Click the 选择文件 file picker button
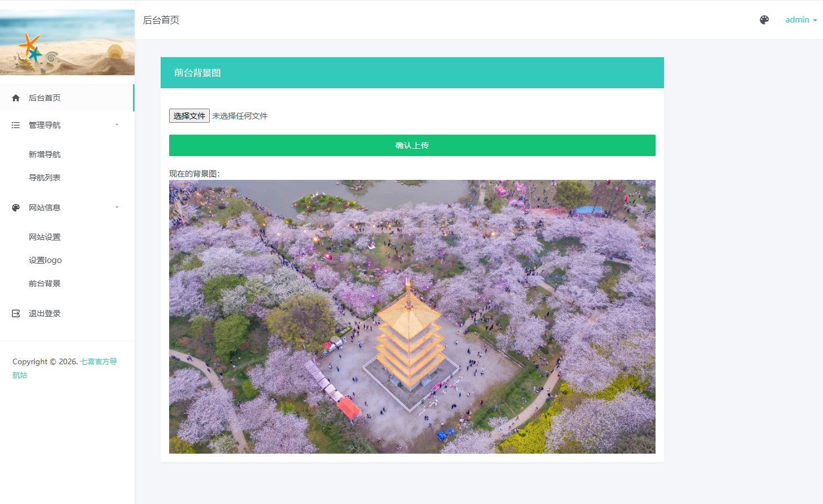 pyautogui.click(x=189, y=115)
